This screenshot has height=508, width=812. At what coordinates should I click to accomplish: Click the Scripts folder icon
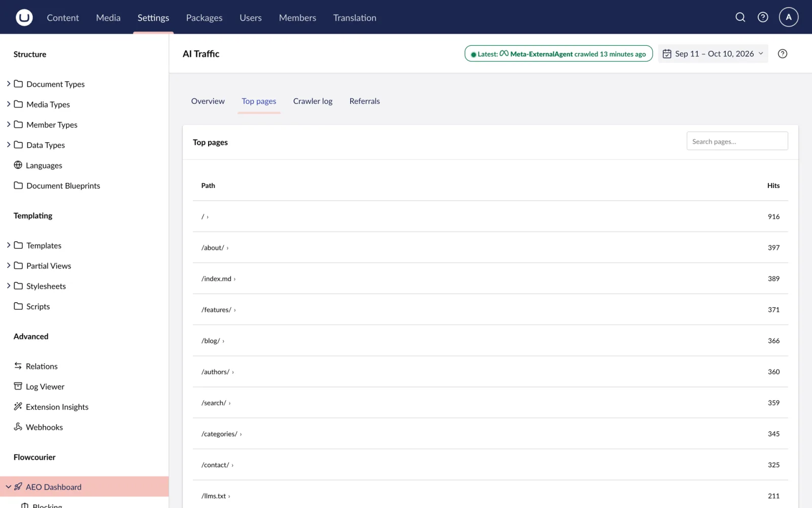(x=18, y=306)
